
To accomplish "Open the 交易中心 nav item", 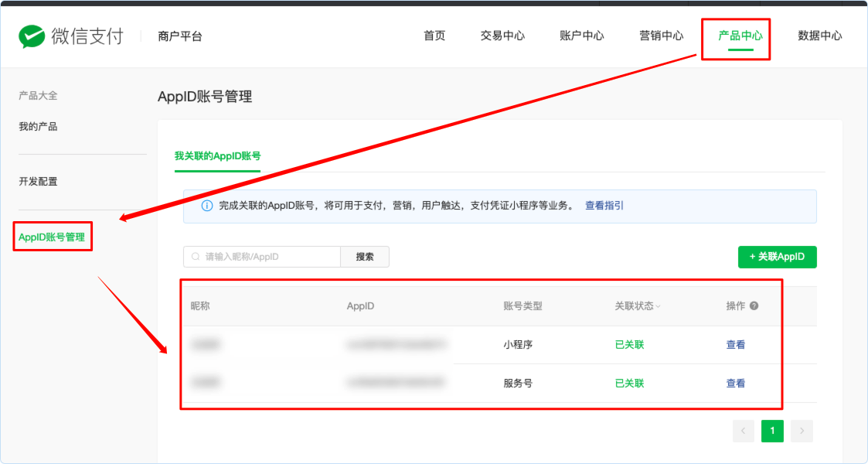I will (502, 36).
